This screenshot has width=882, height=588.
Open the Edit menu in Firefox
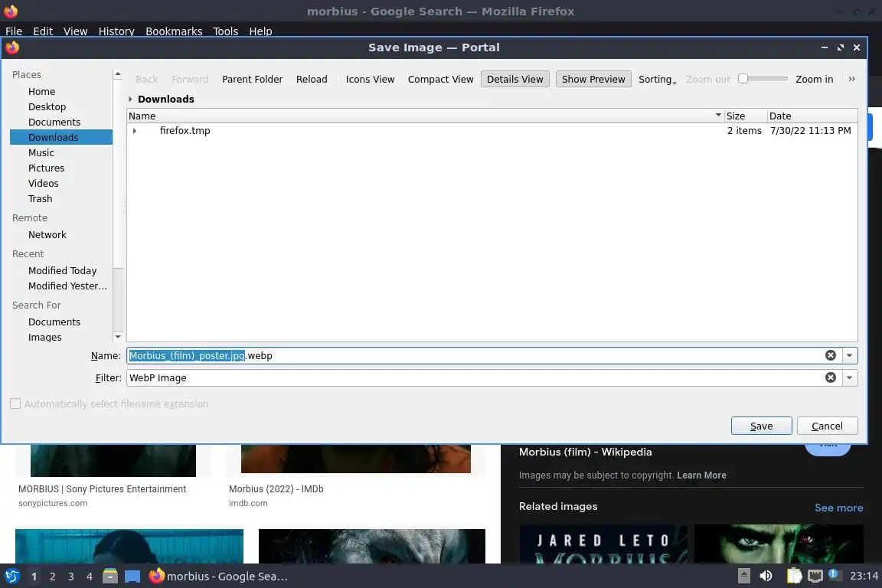tap(43, 31)
